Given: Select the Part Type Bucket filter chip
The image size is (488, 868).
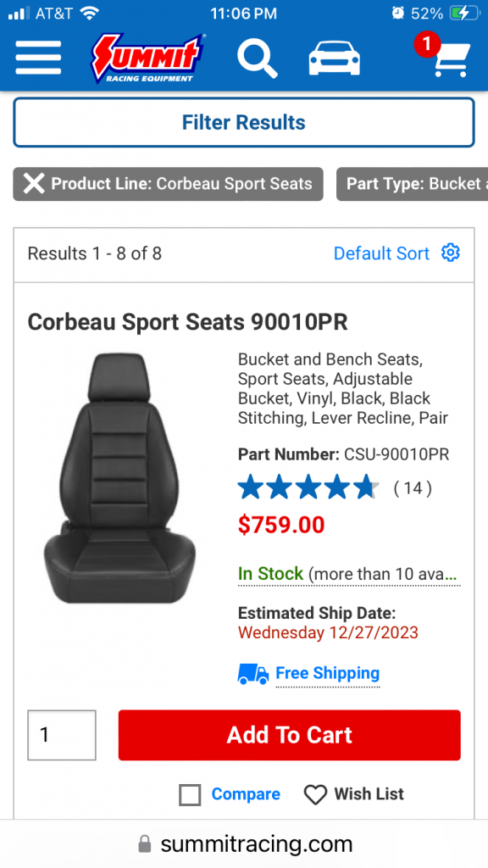Looking at the screenshot, I should pyautogui.click(x=413, y=184).
